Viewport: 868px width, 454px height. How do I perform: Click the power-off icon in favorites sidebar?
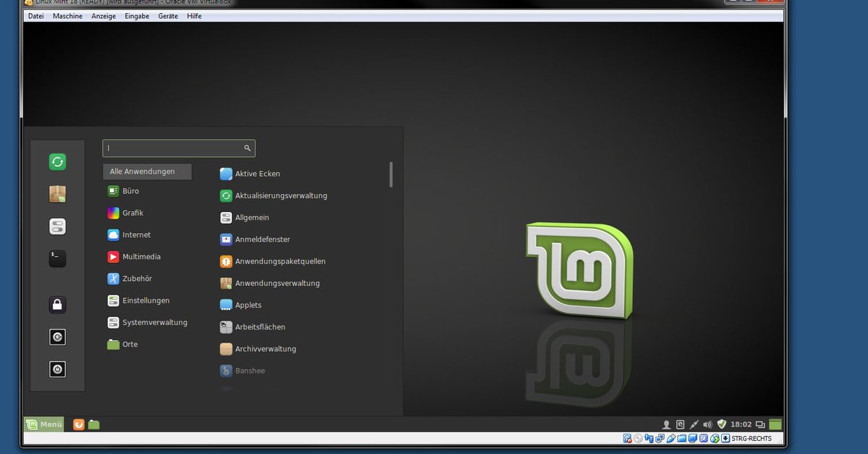57,369
